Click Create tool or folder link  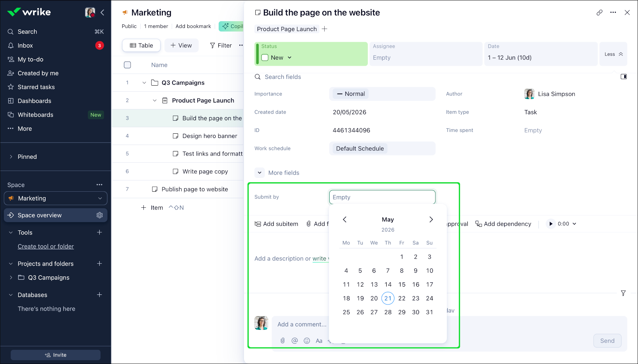46,246
